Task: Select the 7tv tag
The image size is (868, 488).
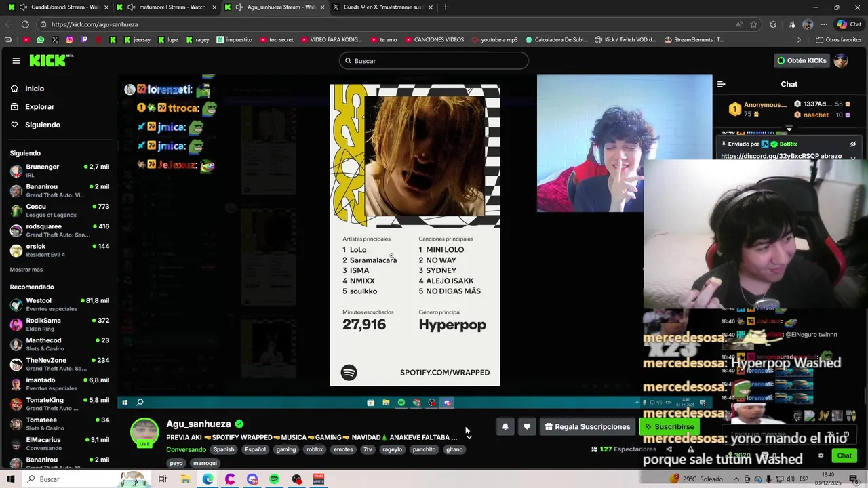Action: (x=368, y=449)
